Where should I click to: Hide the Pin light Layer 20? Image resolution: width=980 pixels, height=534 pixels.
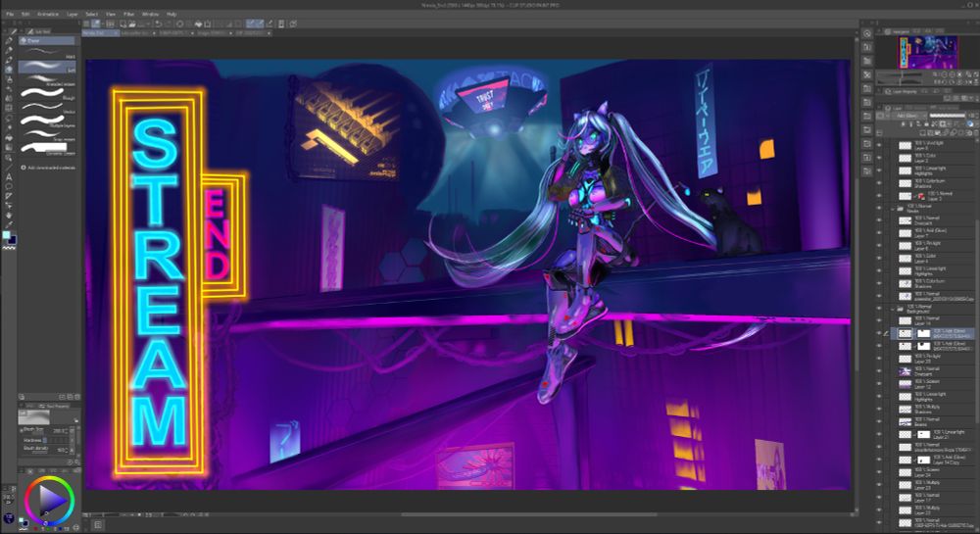[879, 359]
